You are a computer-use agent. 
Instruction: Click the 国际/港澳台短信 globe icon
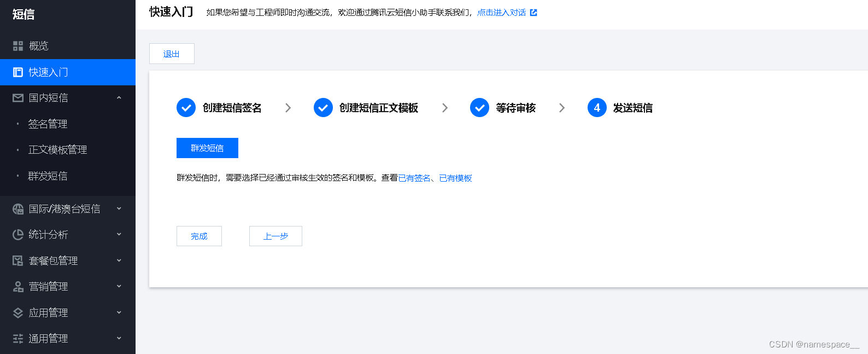click(18, 209)
